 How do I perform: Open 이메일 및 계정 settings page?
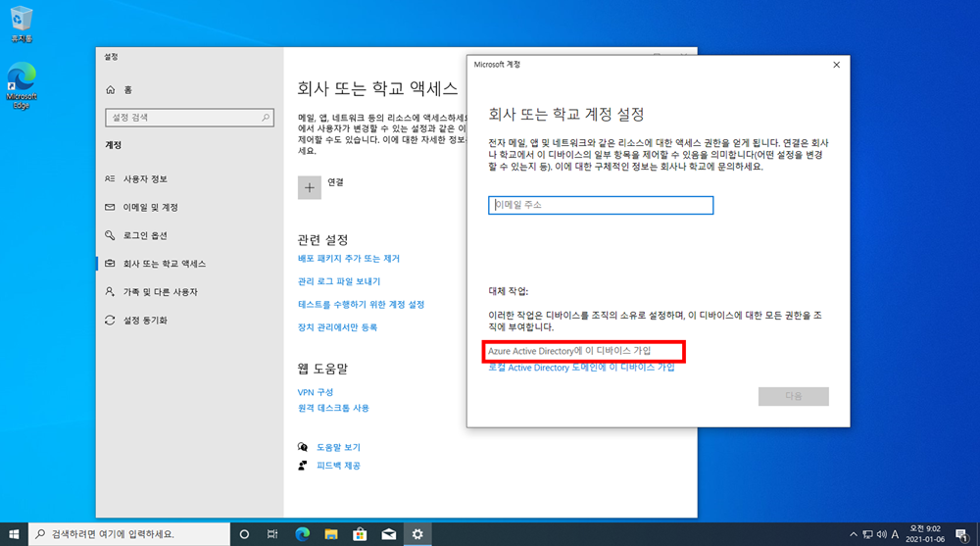tap(142, 207)
